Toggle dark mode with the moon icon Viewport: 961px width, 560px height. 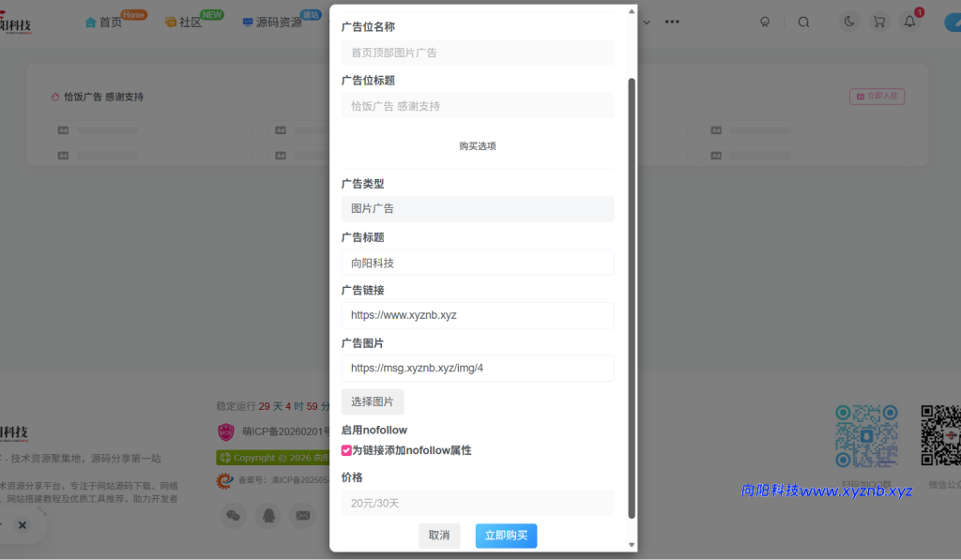(x=849, y=22)
